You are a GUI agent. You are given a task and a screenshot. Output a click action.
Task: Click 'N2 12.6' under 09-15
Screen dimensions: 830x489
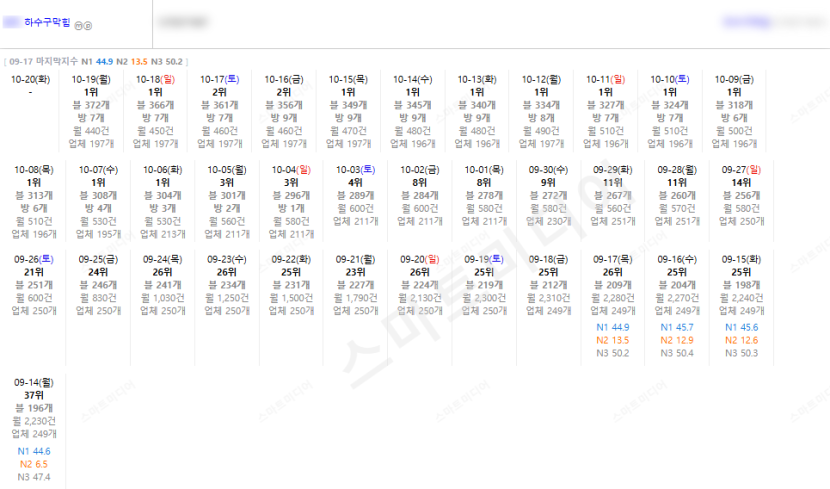(741, 340)
